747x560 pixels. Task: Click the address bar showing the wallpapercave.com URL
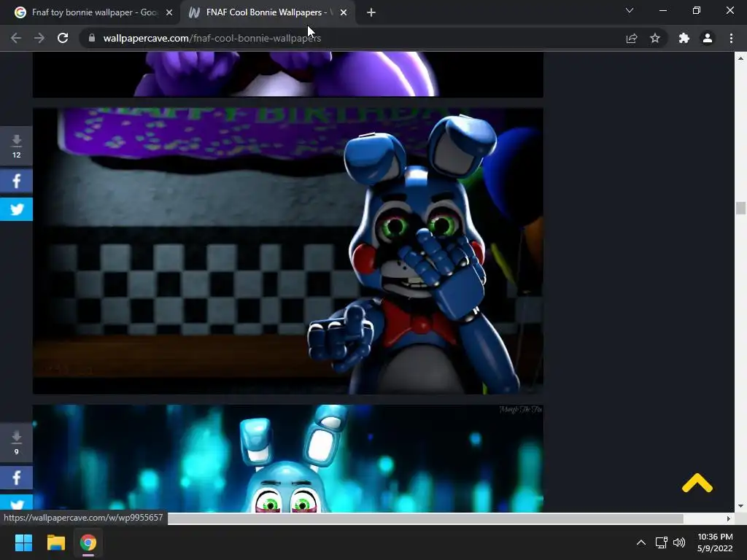[352, 38]
